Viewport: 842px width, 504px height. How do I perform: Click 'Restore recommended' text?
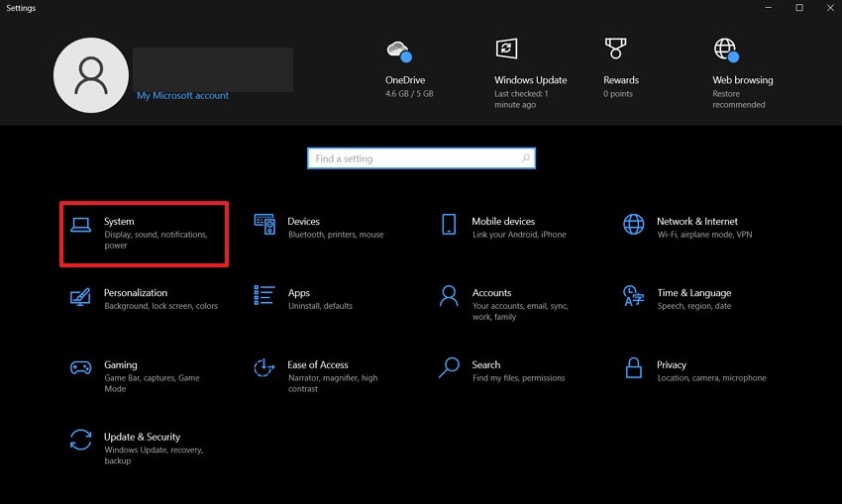point(738,99)
